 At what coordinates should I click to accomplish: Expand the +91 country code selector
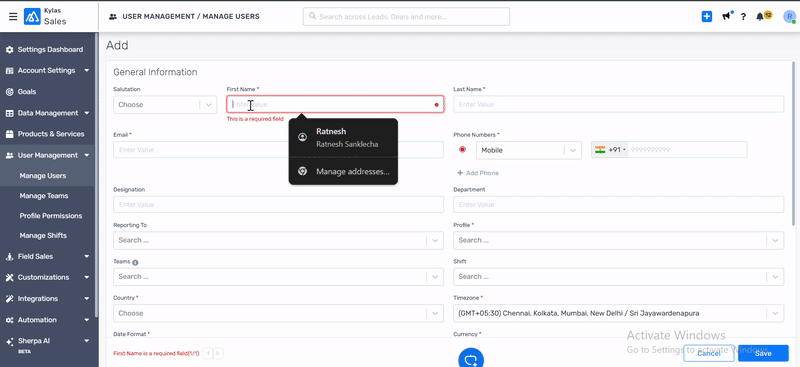(x=610, y=150)
